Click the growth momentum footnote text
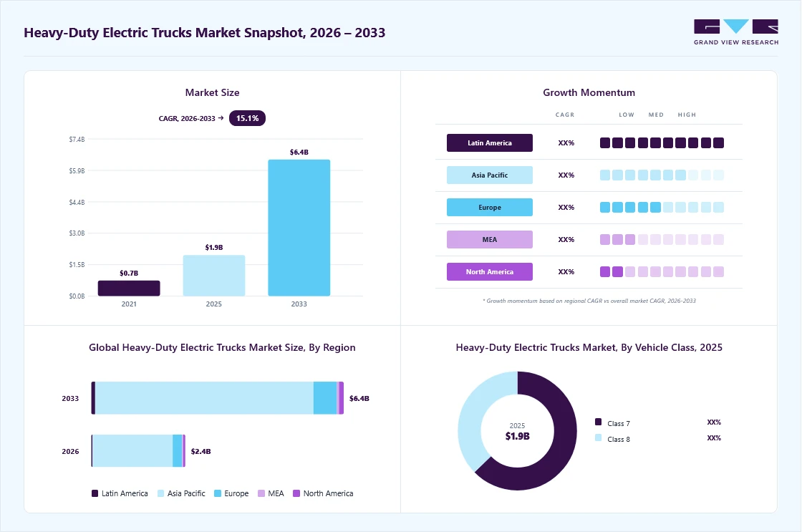 pos(589,301)
